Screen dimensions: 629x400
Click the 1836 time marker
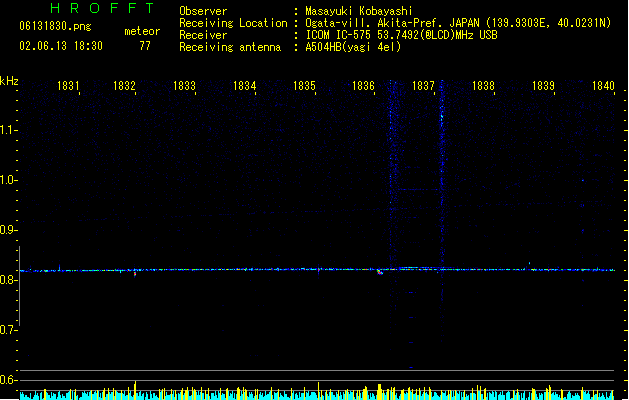click(363, 86)
